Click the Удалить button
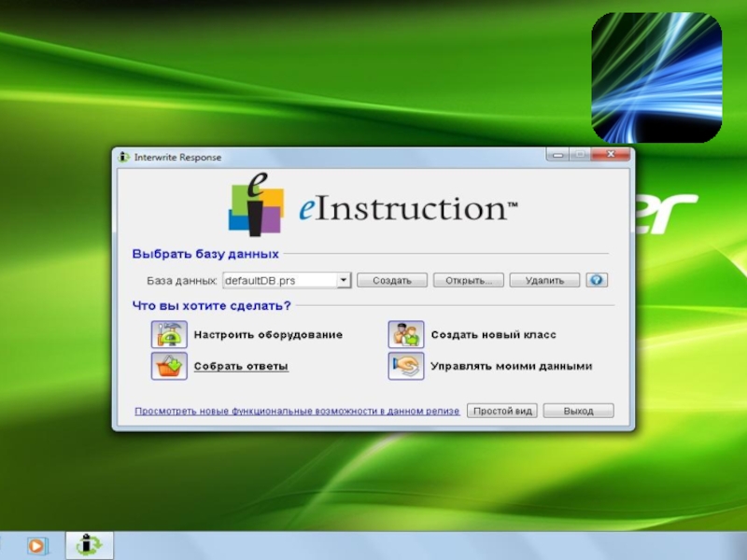This screenshot has height=560, width=747. [544, 280]
